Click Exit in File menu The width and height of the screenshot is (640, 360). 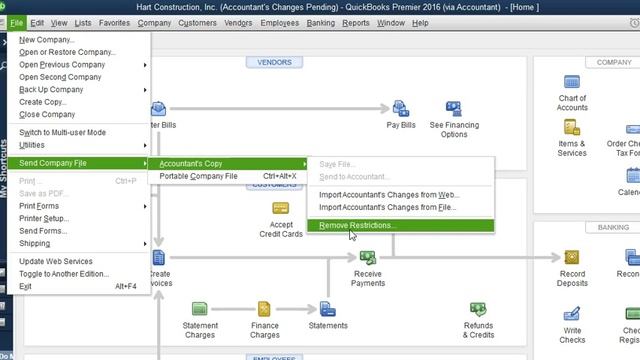[x=79, y=287]
